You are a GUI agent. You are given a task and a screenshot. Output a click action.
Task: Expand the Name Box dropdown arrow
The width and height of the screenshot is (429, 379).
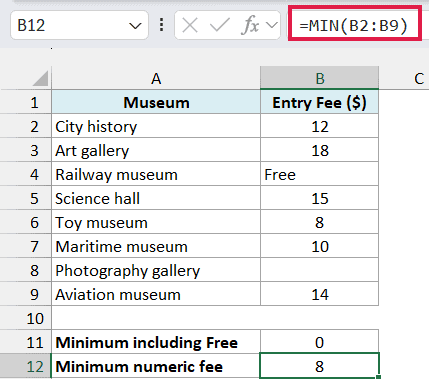pos(135,26)
